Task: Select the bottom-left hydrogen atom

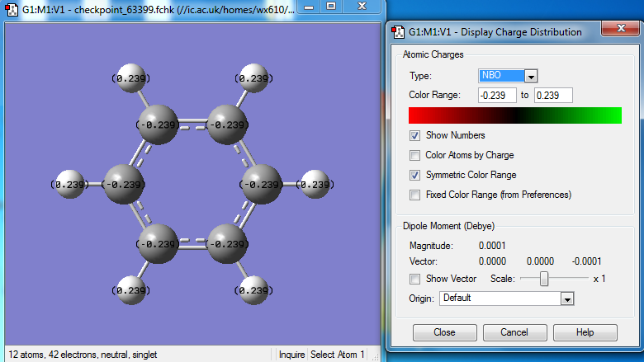Action: (131, 290)
